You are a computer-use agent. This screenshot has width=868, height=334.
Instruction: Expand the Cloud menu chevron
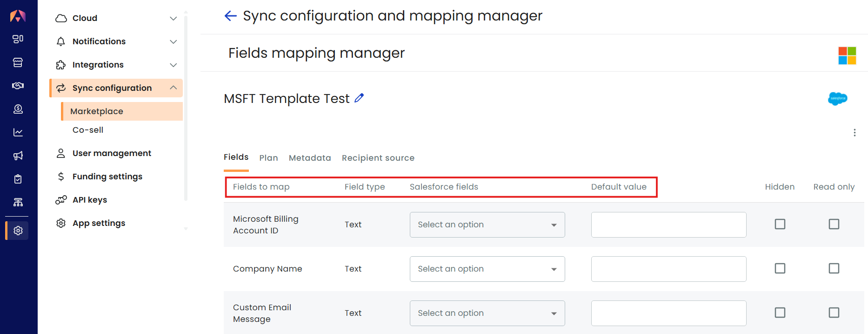pos(174,18)
